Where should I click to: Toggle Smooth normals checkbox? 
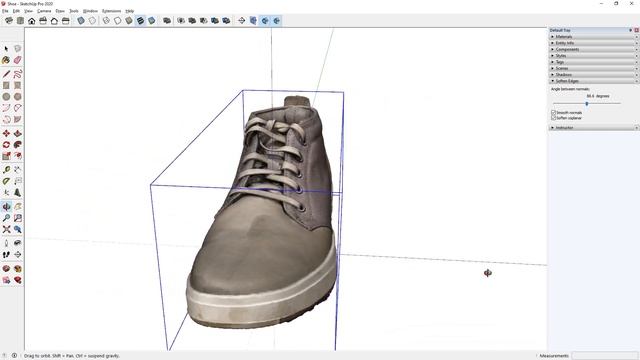coord(553,113)
